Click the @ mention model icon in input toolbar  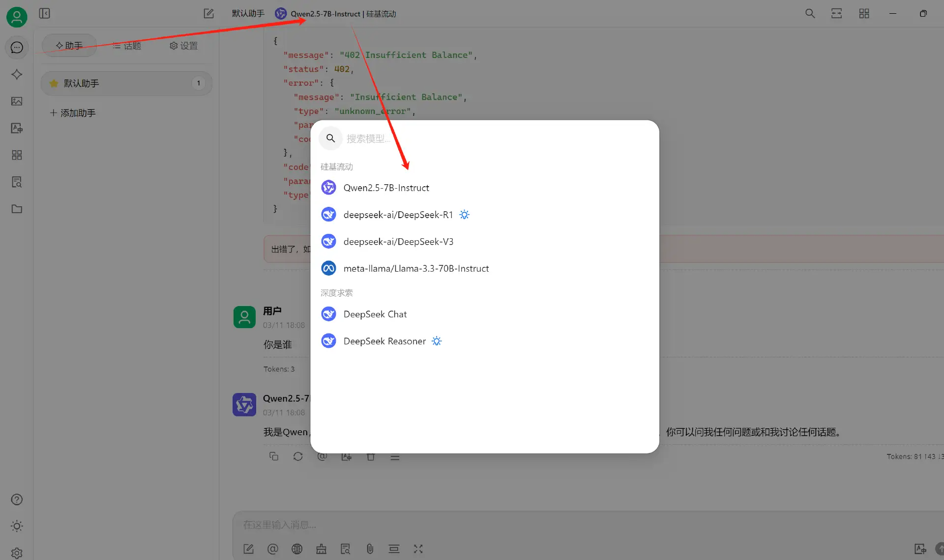272,549
